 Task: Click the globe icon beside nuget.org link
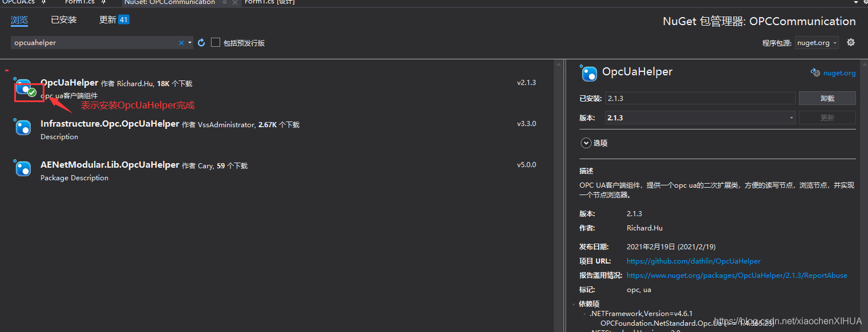pos(815,72)
